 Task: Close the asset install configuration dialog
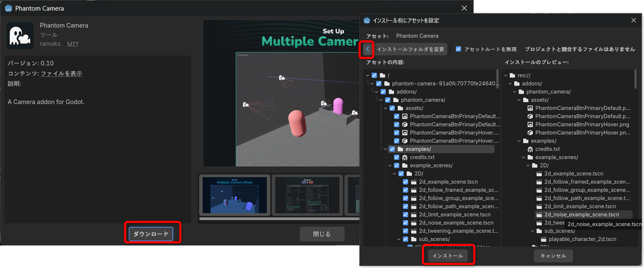tap(633, 20)
